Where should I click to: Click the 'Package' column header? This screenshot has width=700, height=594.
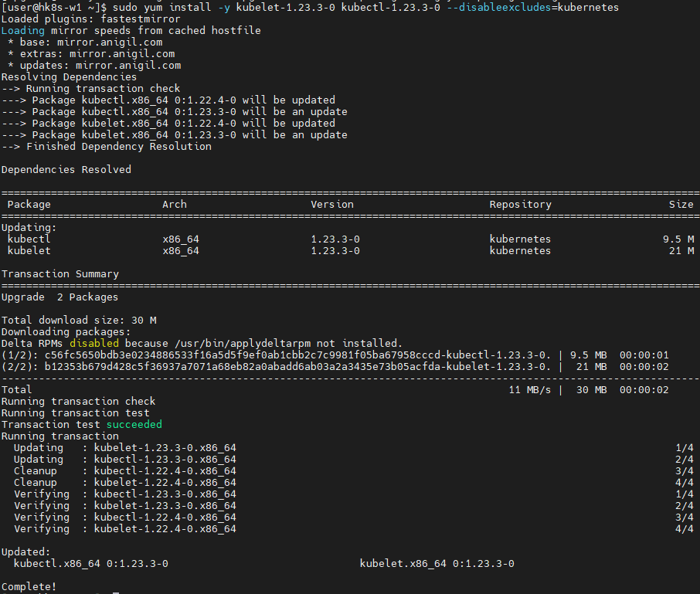pos(29,205)
